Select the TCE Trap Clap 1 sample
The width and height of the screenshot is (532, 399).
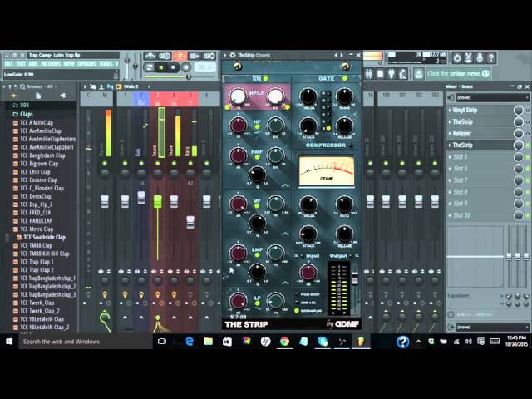coord(37,262)
